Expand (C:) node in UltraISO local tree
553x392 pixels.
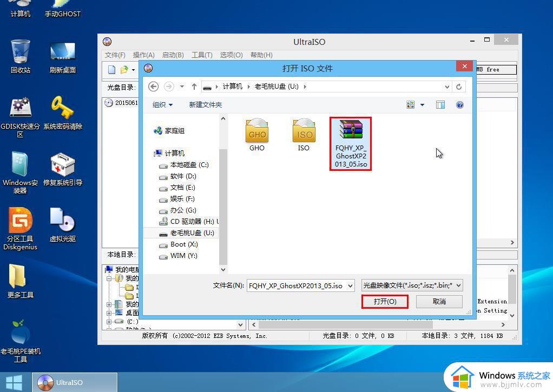(x=109, y=322)
